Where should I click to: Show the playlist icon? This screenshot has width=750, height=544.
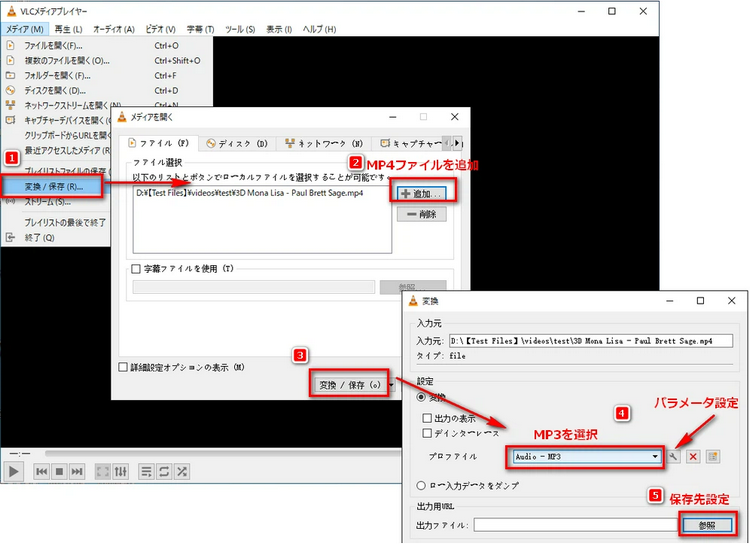146,472
